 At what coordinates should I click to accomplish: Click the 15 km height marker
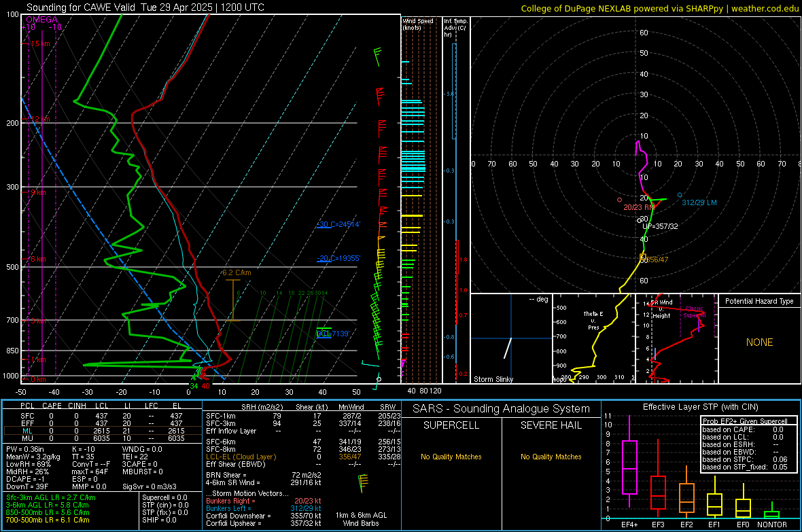coord(39,43)
